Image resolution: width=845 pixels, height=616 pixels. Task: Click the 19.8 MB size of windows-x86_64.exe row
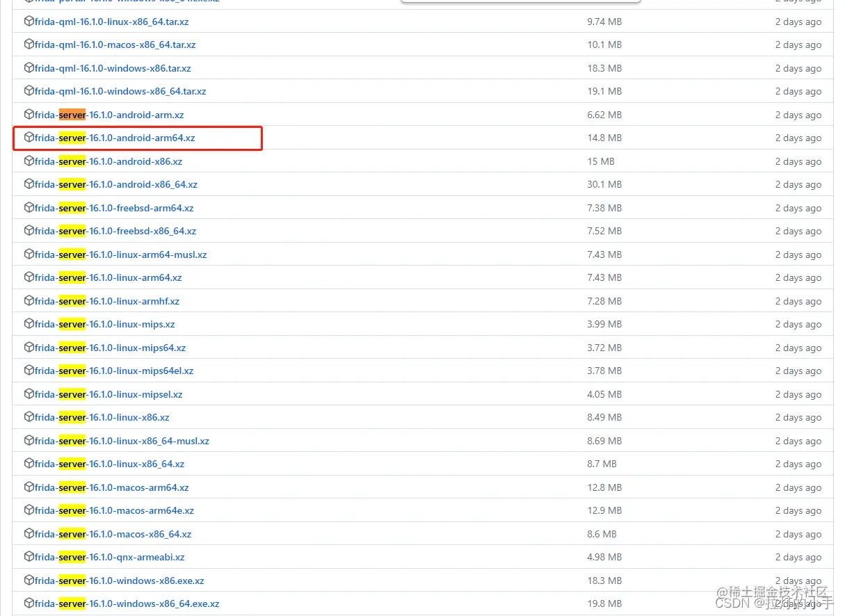(x=604, y=603)
